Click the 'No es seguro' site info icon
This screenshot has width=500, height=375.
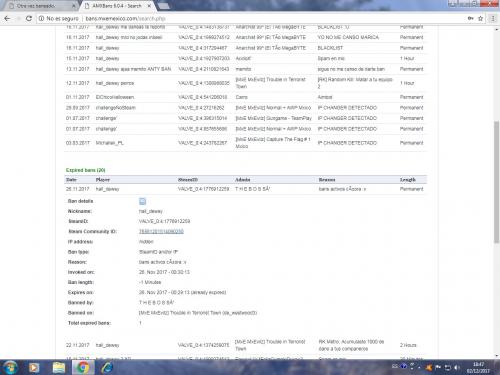tap(41, 19)
